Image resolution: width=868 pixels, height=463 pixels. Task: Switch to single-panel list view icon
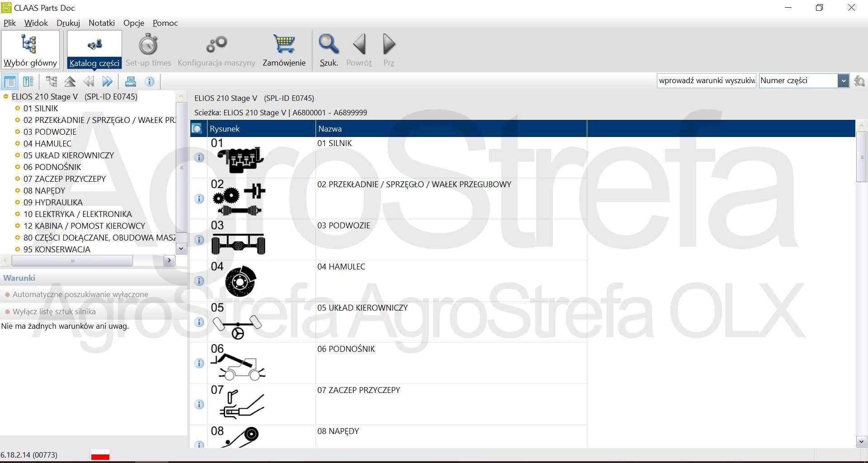click(9, 82)
